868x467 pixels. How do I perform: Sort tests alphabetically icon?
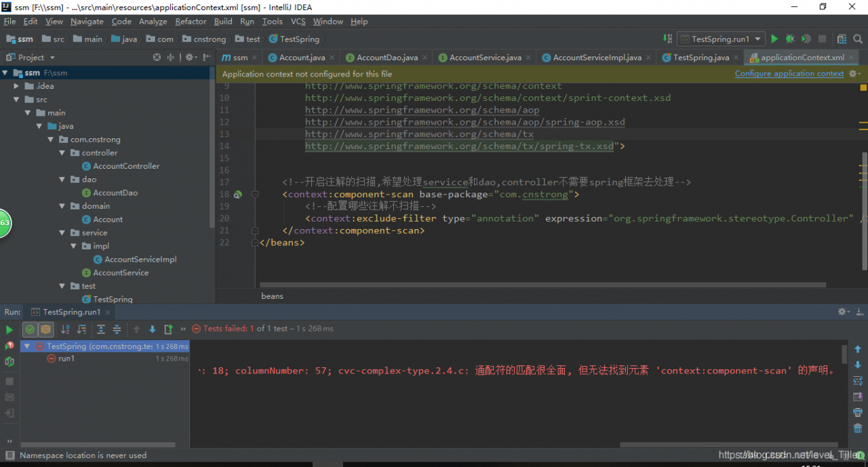pyautogui.click(x=66, y=329)
